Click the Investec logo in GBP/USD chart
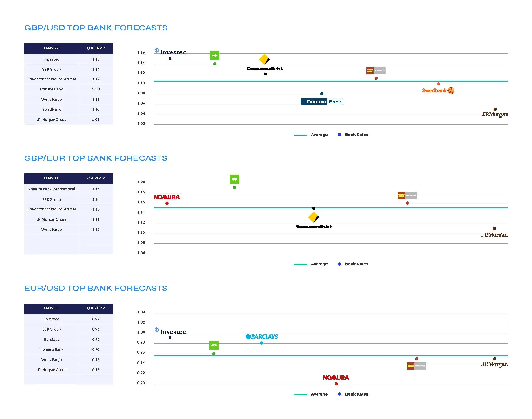The image size is (532, 419). pos(170,52)
